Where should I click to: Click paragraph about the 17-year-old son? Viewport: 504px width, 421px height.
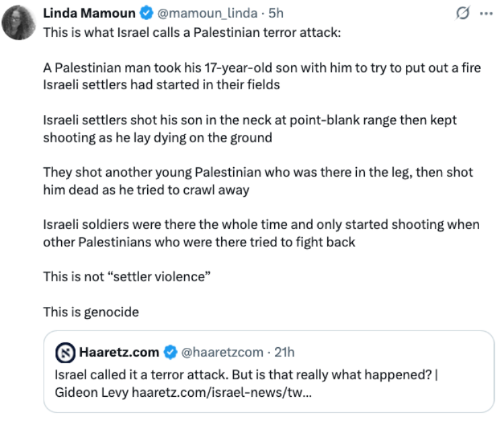pyautogui.click(x=262, y=77)
